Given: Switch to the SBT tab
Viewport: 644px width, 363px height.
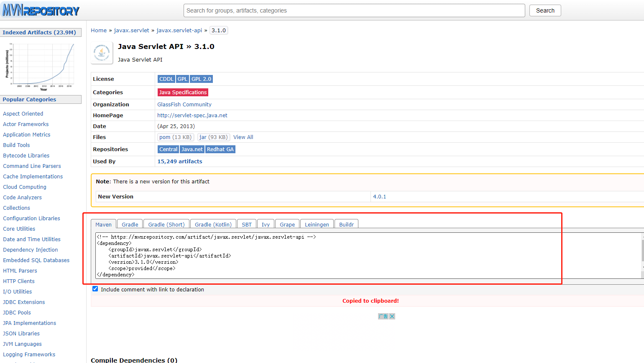Looking at the screenshot, I should coord(247,224).
